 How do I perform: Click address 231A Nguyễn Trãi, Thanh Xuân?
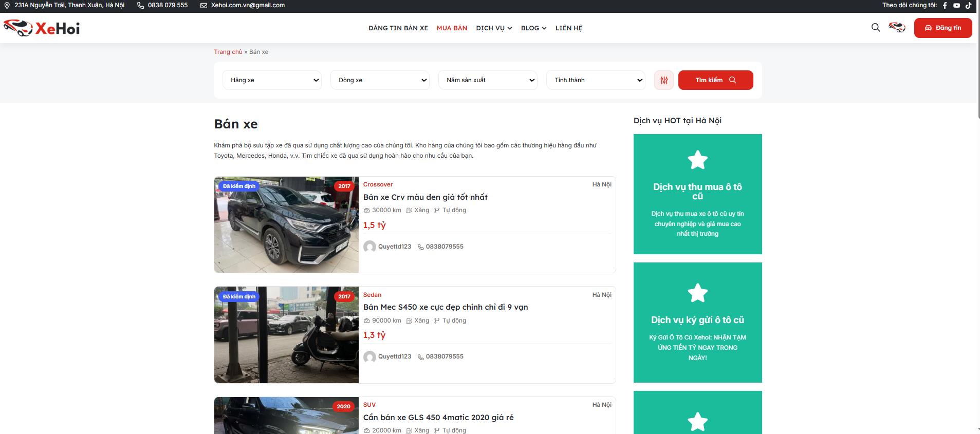[69, 5]
